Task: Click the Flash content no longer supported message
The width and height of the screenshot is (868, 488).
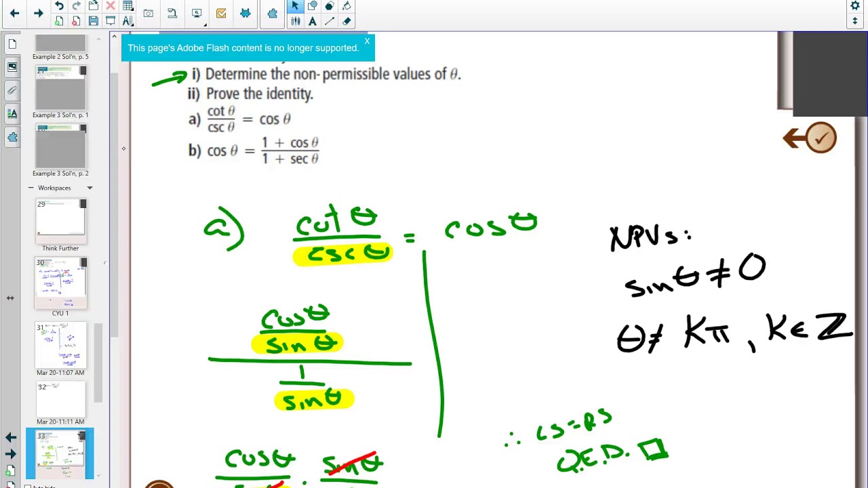Action: coord(243,48)
